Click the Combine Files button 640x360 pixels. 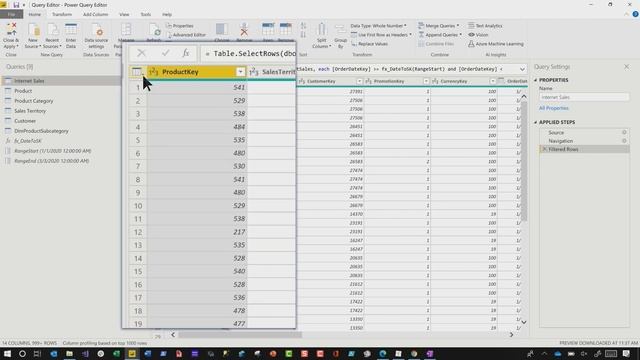pos(436,44)
